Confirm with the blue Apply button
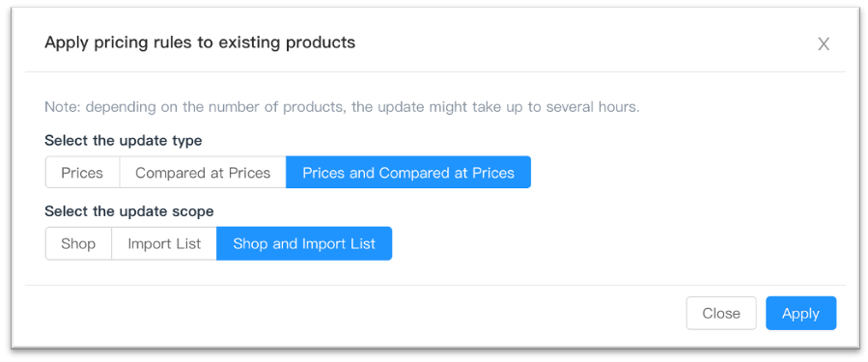This screenshot has height=362, width=868. point(801,314)
